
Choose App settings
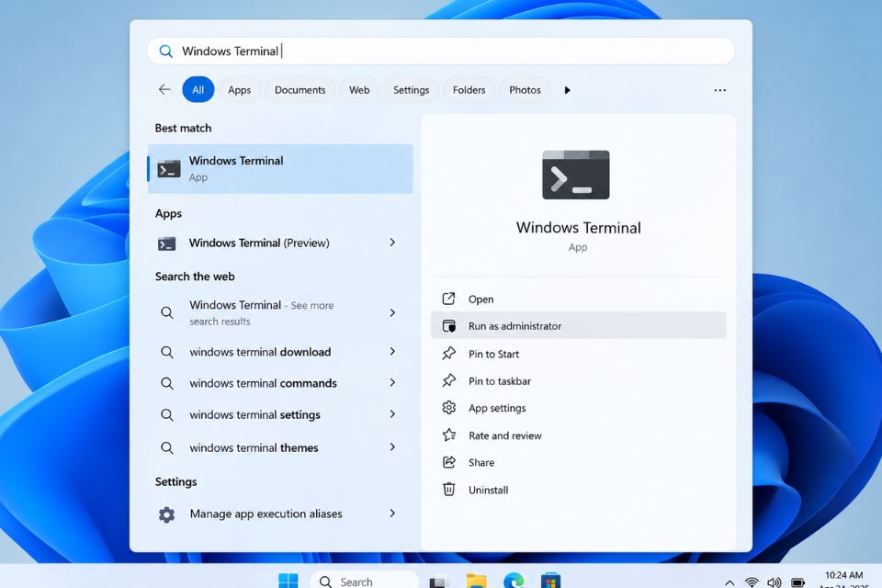click(578, 407)
